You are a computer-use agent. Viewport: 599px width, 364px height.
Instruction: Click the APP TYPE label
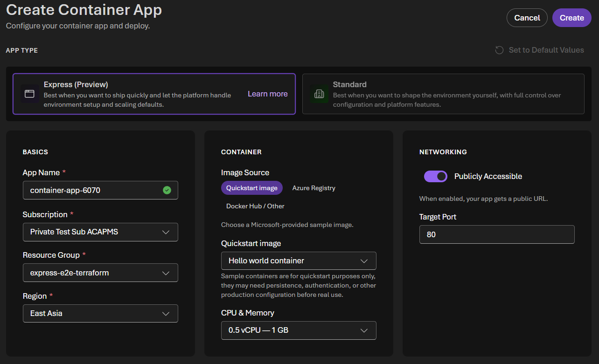pyautogui.click(x=22, y=50)
